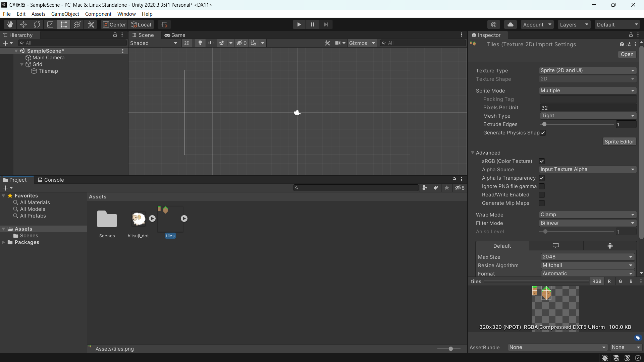Uncheck sRGB (Color Texture) checkbox
This screenshot has height=362, width=644.
[542, 161]
